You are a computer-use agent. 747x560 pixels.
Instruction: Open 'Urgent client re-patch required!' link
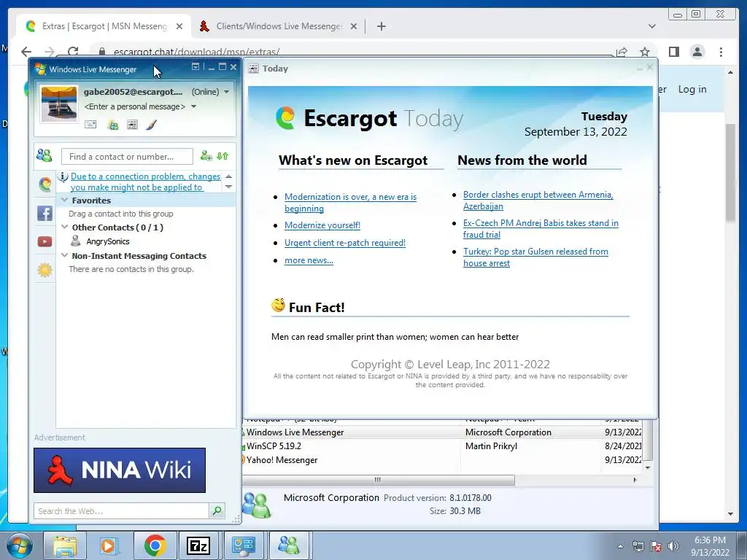coord(345,243)
